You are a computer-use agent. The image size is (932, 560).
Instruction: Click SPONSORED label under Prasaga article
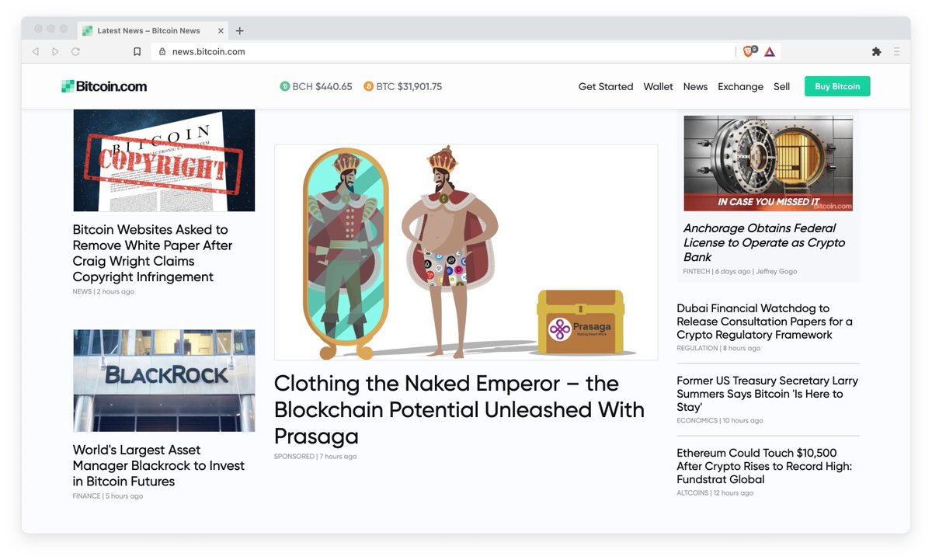tap(294, 457)
